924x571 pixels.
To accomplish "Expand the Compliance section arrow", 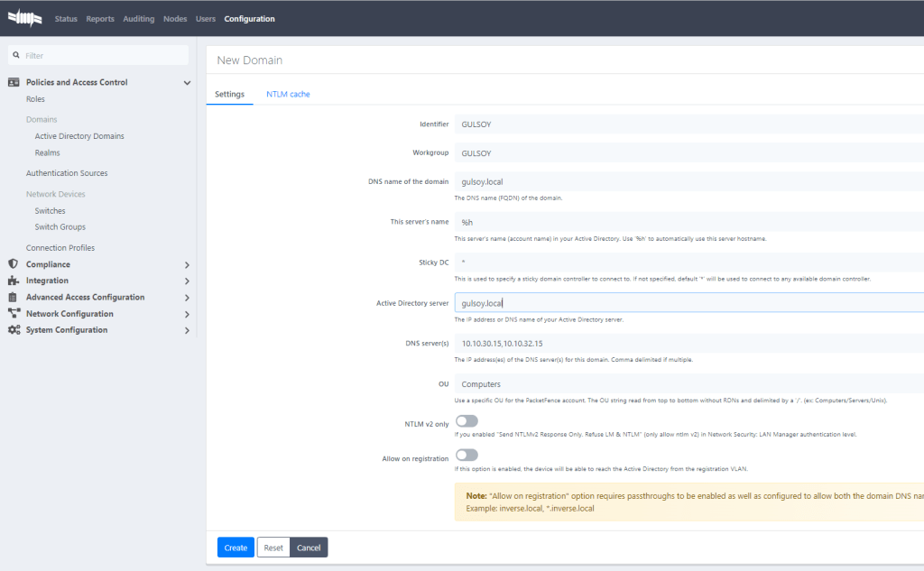I will pos(187,265).
